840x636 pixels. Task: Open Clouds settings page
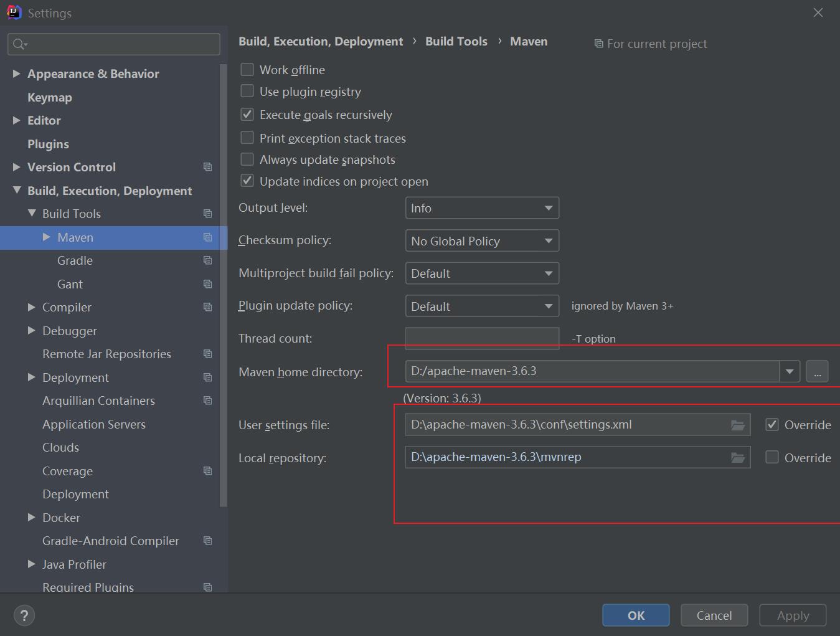pos(60,447)
